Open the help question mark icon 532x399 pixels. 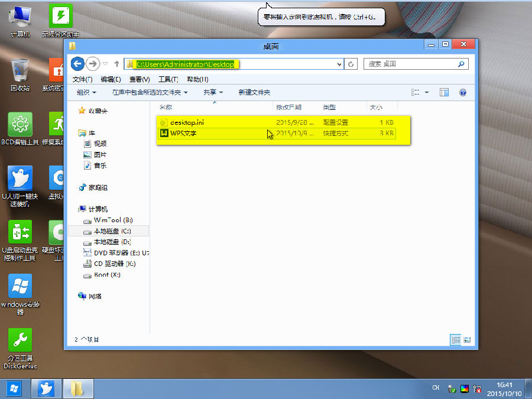(463, 92)
